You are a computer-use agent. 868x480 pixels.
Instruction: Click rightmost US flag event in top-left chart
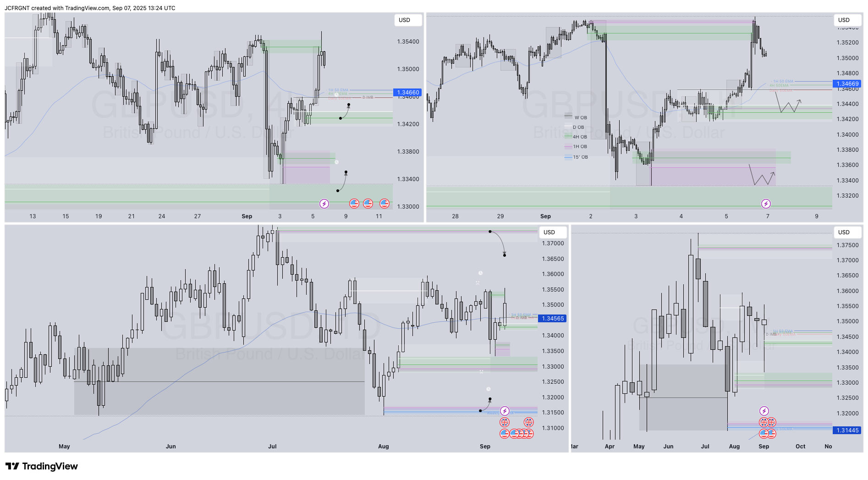(385, 204)
